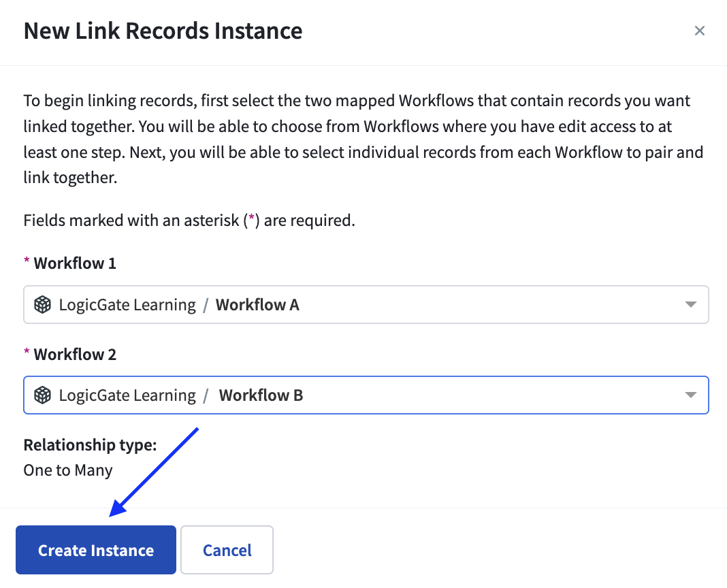The width and height of the screenshot is (727, 588).
Task: Click the cube icon in Workflow 2 field
Action: (43, 395)
